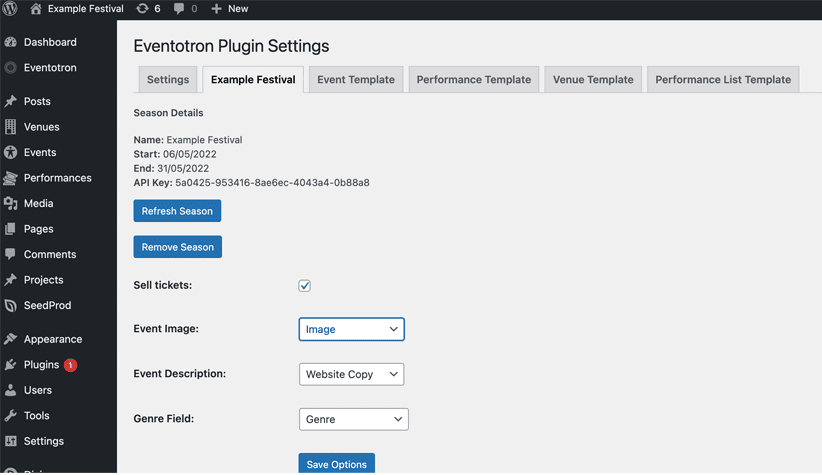
Task: Uncheck the Sell tickets checkbox
Action: [305, 286]
